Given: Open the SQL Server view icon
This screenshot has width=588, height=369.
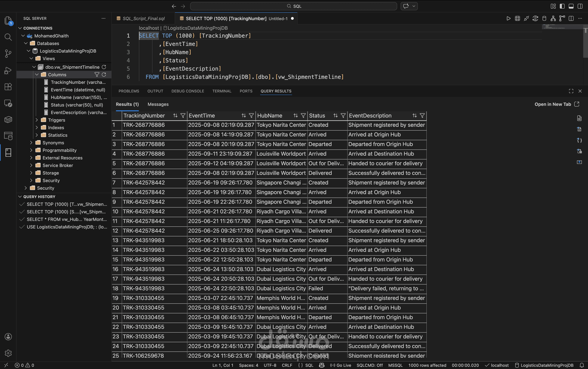Looking at the screenshot, I should click(x=8, y=153).
